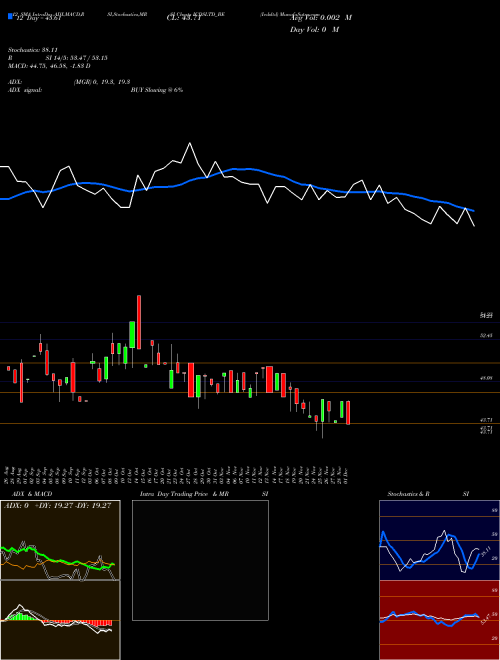Click the 43.71 price axis label

tap(486, 420)
